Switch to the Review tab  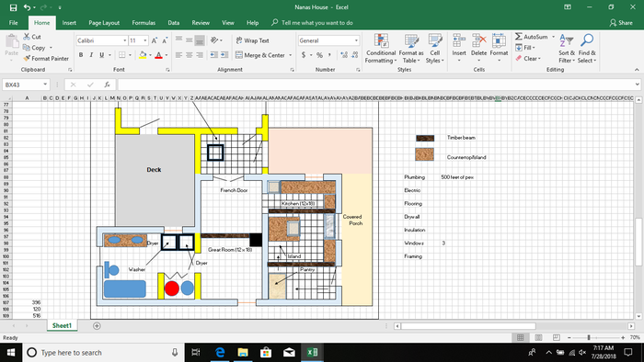point(201,23)
